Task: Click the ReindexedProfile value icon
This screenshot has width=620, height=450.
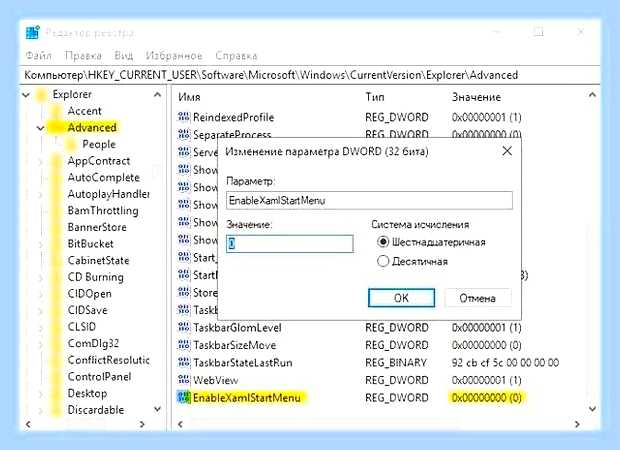Action: point(184,117)
